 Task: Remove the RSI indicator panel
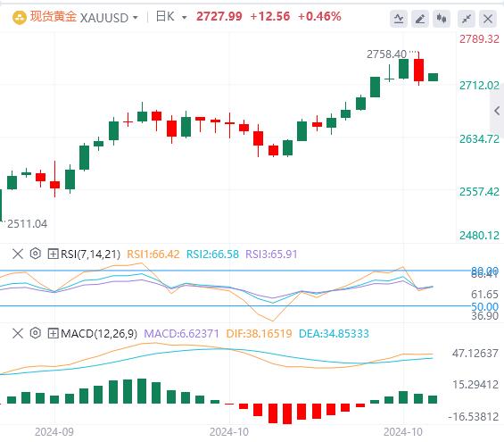tap(18, 254)
